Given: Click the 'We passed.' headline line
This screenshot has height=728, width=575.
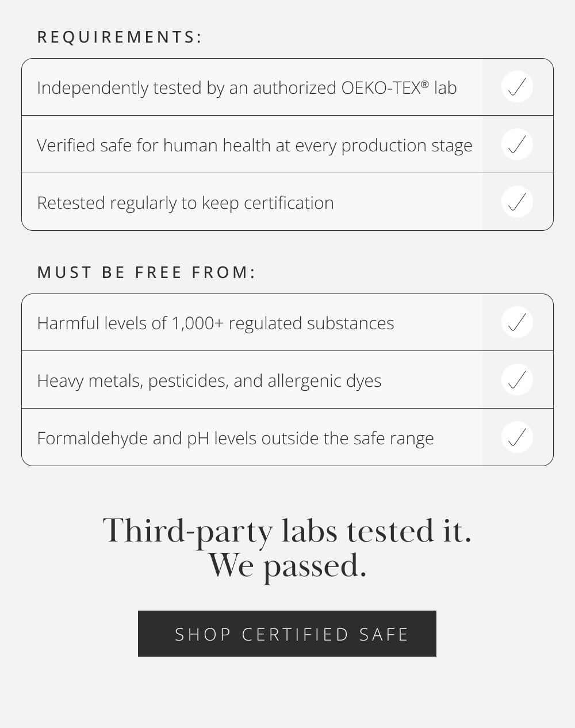Looking at the screenshot, I should pyautogui.click(x=287, y=566).
